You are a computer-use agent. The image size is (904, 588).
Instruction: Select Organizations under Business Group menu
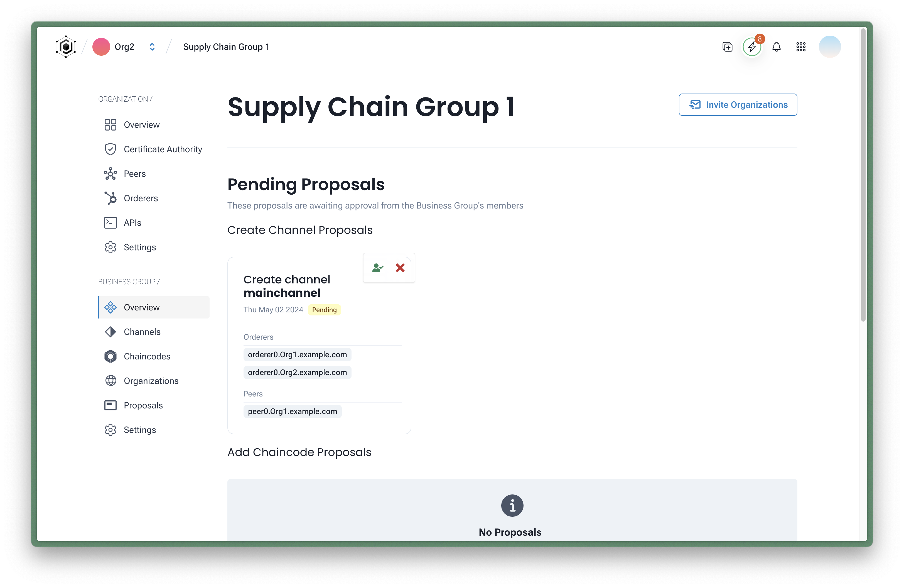pyautogui.click(x=151, y=380)
